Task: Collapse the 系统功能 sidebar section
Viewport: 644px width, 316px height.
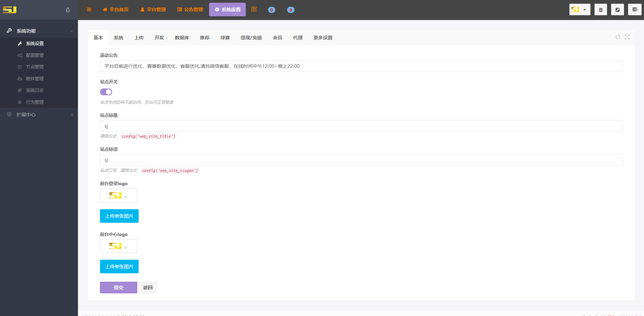Action: (39, 30)
